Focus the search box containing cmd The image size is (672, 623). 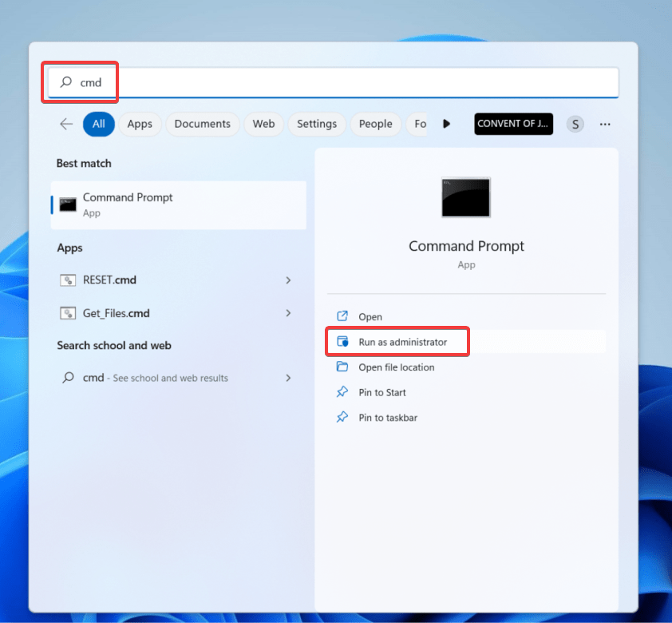[x=334, y=82]
